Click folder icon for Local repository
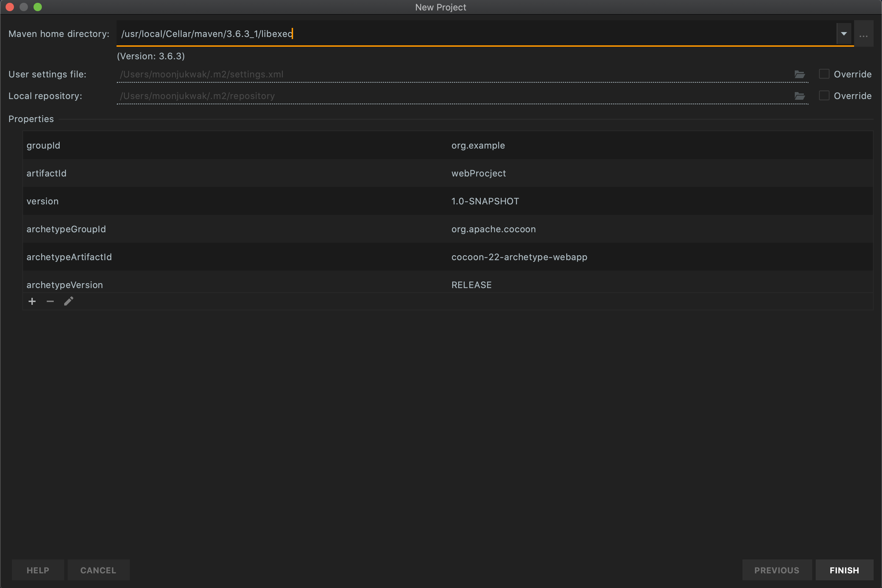The image size is (882, 588). [799, 96]
